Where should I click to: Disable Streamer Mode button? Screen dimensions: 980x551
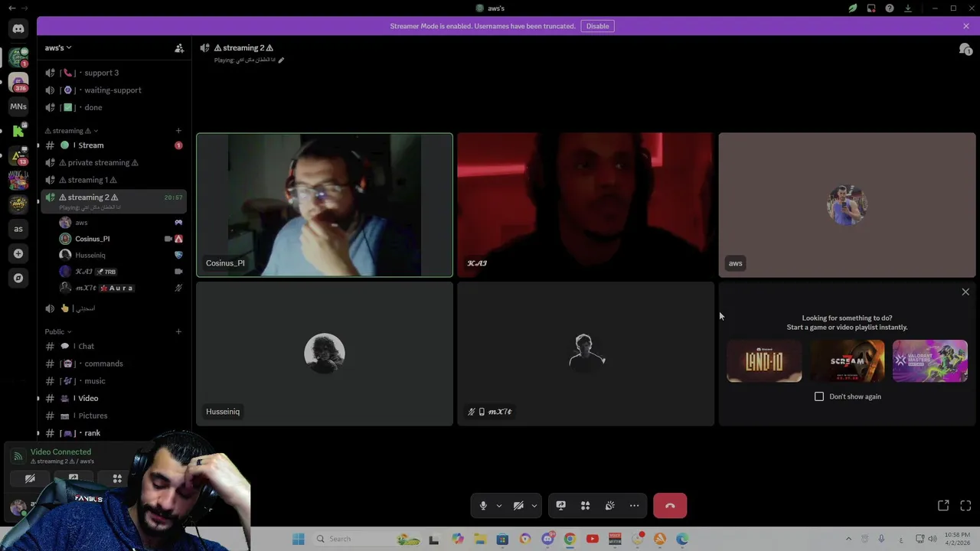[597, 26]
